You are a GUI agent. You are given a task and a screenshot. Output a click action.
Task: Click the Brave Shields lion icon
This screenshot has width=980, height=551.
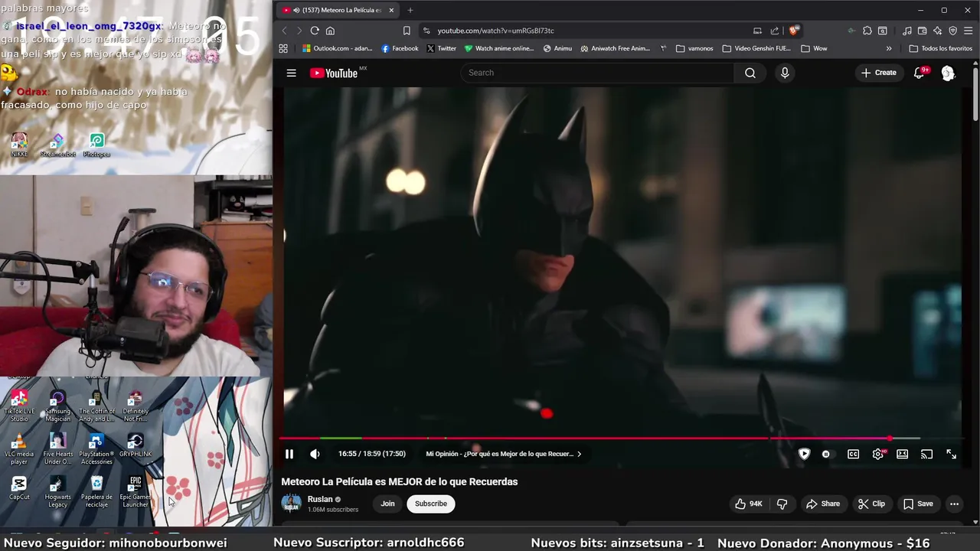coord(794,31)
